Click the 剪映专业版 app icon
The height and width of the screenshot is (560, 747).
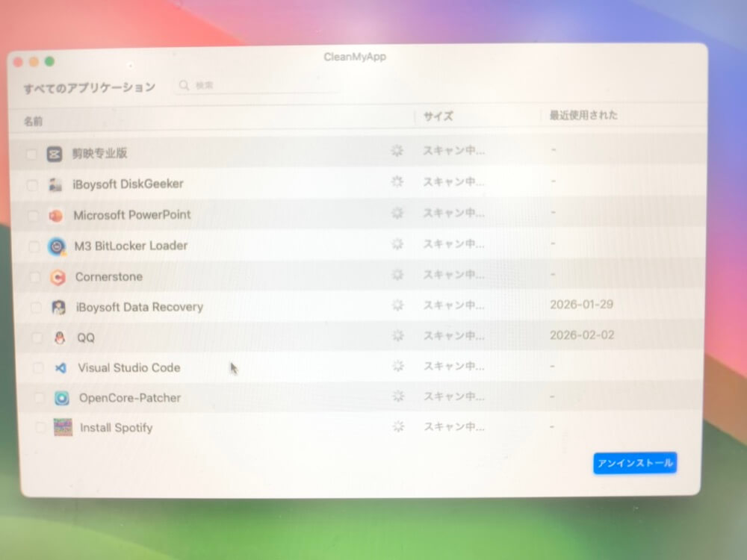point(54,154)
